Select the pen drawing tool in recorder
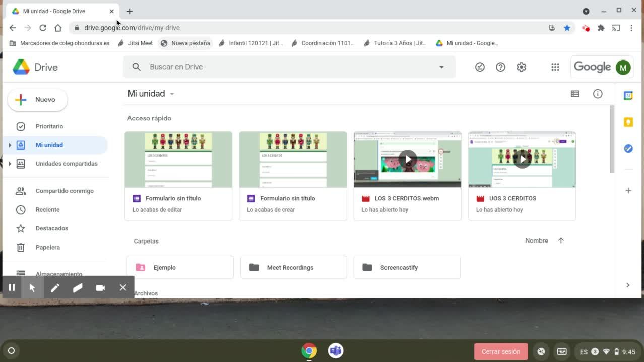Screen dimensions: 644x362 [55, 288]
